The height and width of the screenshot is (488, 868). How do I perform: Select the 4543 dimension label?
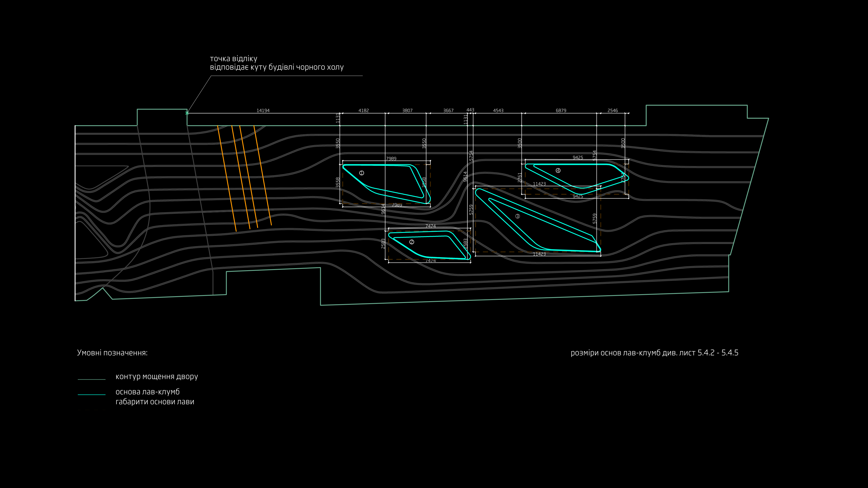[x=498, y=110]
